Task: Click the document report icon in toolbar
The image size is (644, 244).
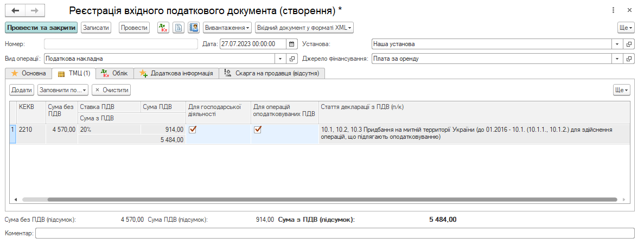Action: [178, 28]
